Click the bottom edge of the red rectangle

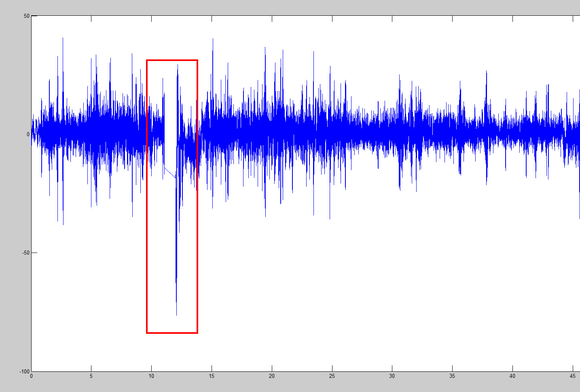[171, 333]
